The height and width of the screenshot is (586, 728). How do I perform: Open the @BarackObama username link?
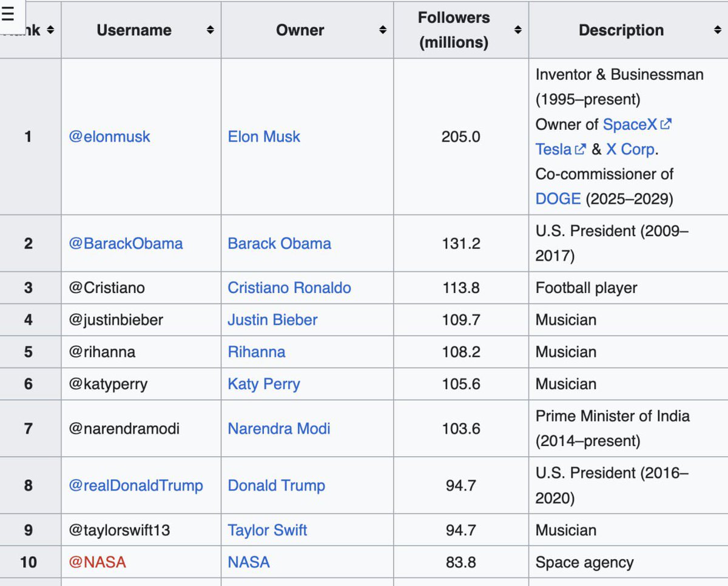coord(126,243)
